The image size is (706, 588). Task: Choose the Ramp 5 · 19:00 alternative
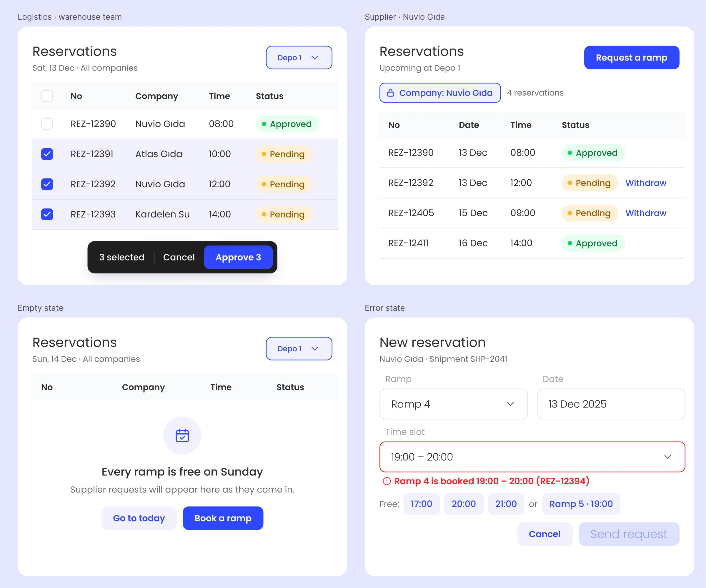coord(581,504)
